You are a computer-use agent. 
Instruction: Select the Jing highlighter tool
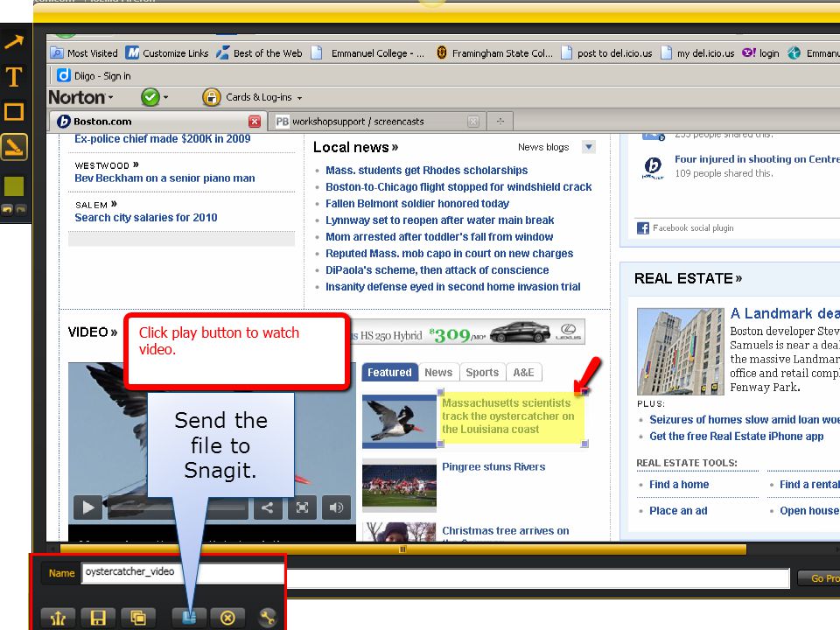tap(14, 147)
